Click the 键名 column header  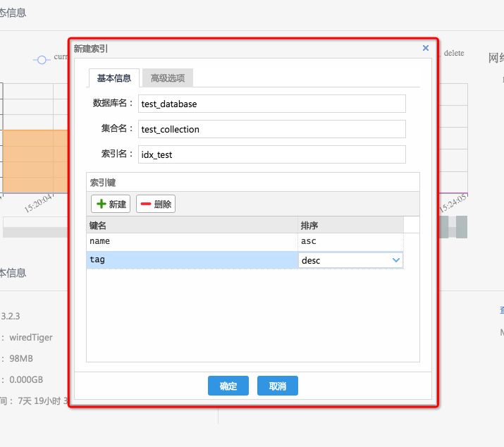pos(192,225)
